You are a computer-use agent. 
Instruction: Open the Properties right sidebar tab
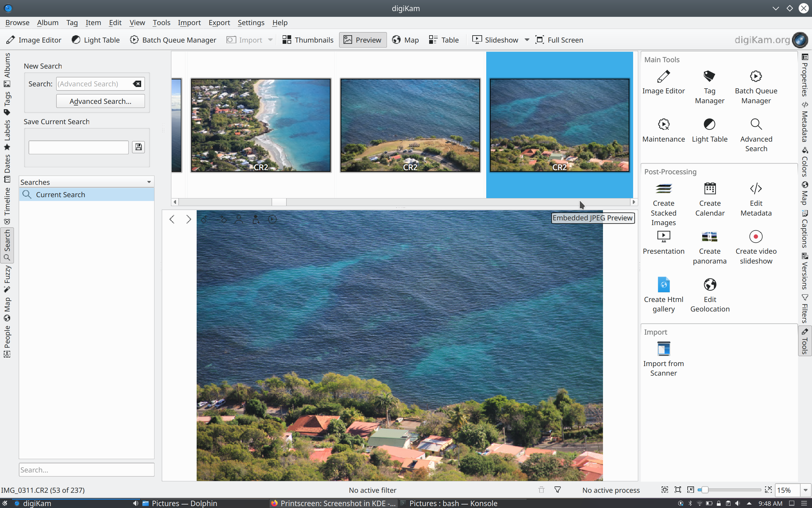click(805, 75)
